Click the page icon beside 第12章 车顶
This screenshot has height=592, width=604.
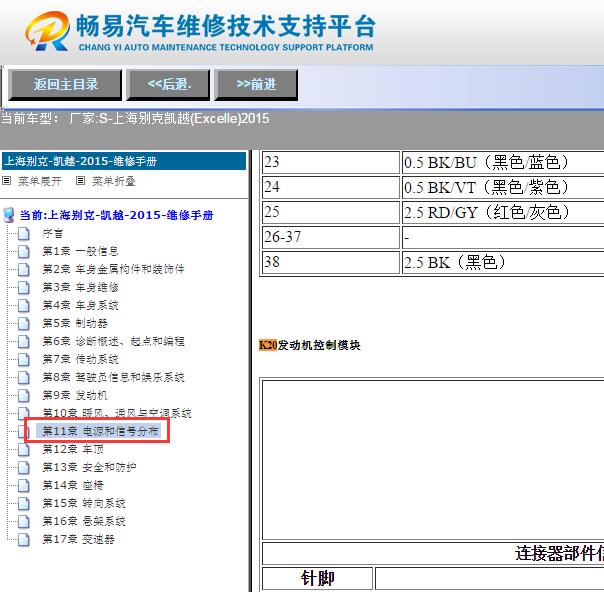[23, 449]
